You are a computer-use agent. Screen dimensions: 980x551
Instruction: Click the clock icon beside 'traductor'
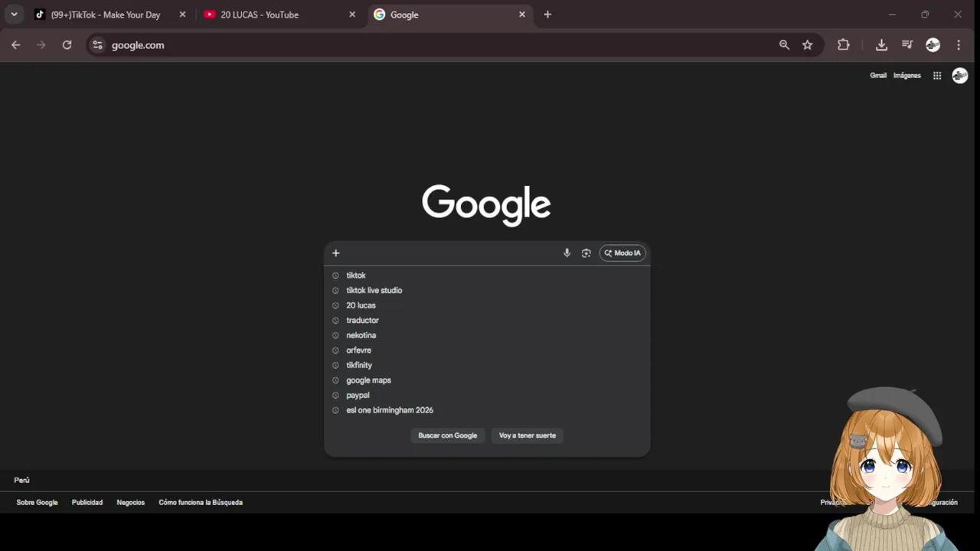coord(335,320)
